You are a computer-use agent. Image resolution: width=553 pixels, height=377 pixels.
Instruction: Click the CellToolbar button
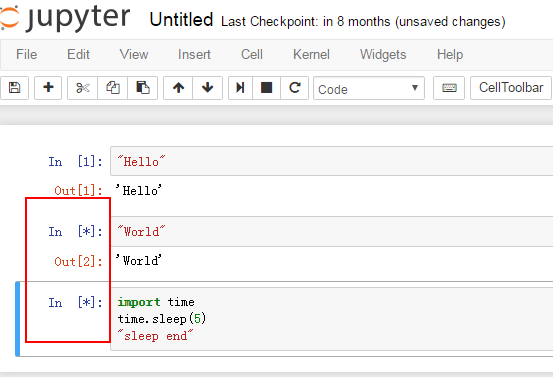[x=511, y=88]
